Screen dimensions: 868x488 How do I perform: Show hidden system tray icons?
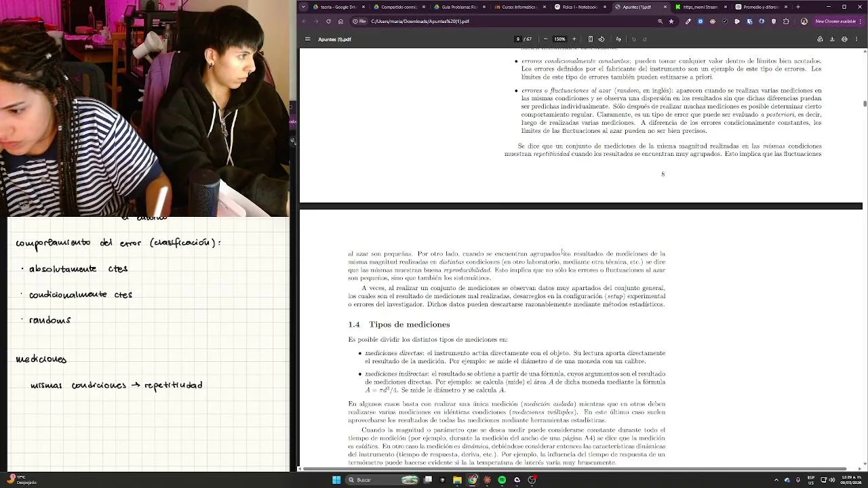tap(776, 480)
